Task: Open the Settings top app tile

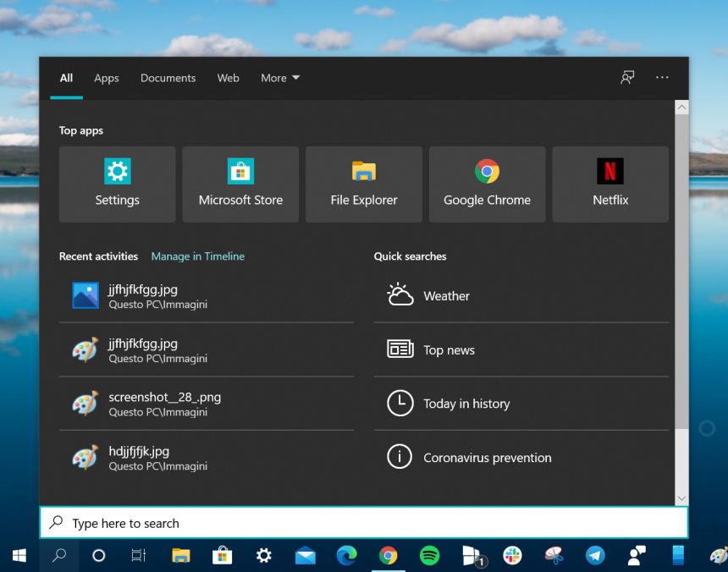Action: coord(117,184)
